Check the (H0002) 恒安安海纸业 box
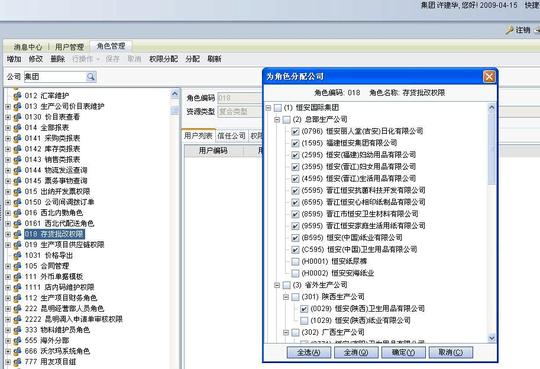 (295, 274)
